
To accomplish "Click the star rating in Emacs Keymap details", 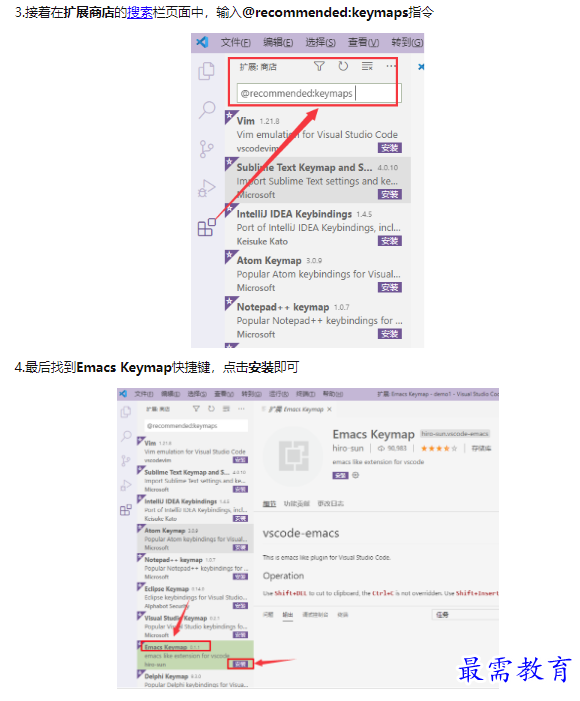I will tap(439, 448).
